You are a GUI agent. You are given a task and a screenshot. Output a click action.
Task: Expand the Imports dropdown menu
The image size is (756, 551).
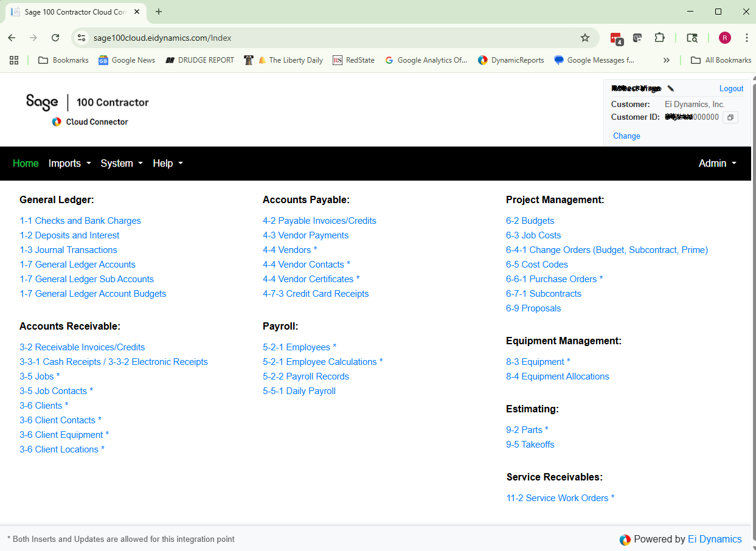69,164
